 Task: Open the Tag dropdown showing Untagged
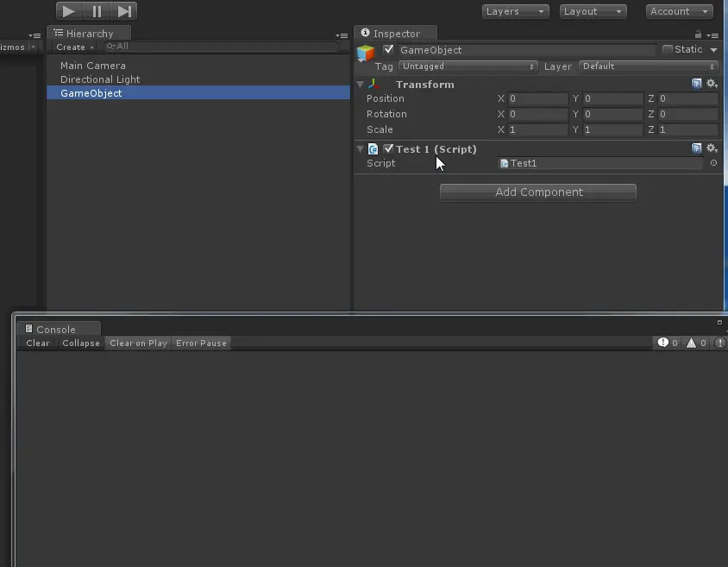tap(468, 66)
